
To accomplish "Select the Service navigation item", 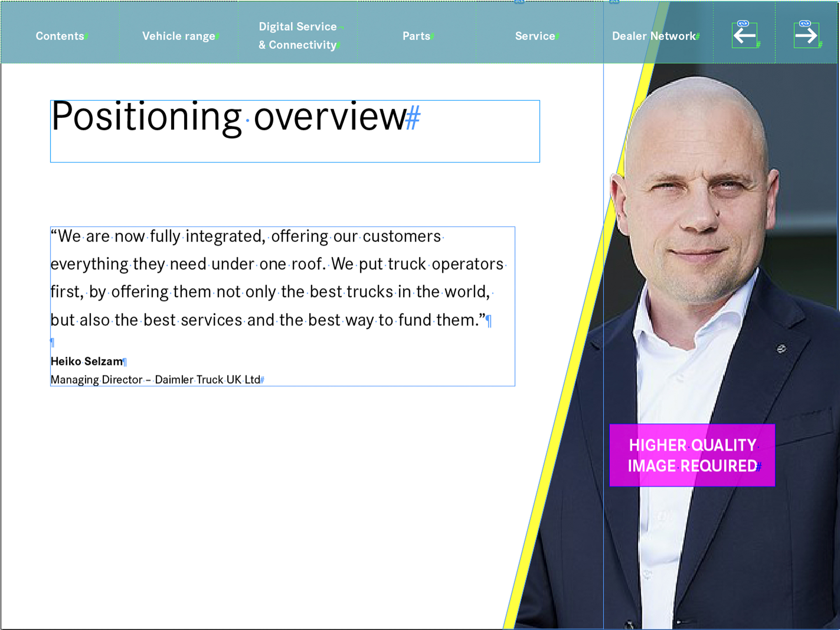I will point(535,36).
